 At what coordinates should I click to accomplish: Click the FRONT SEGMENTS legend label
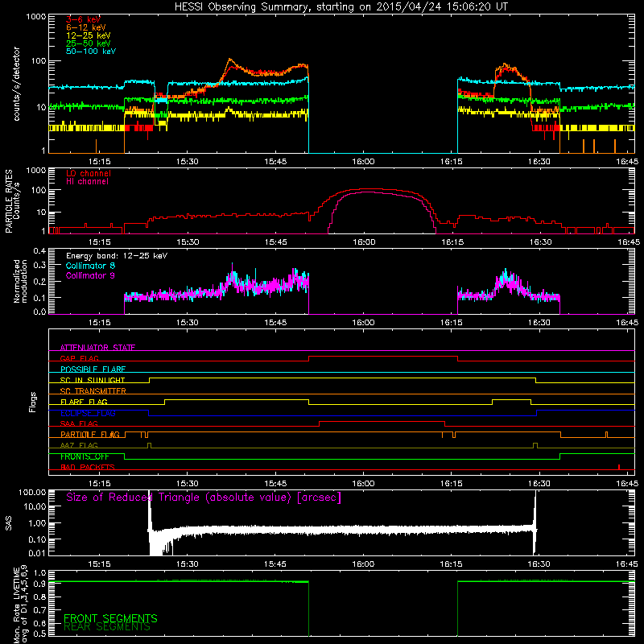coord(110,618)
